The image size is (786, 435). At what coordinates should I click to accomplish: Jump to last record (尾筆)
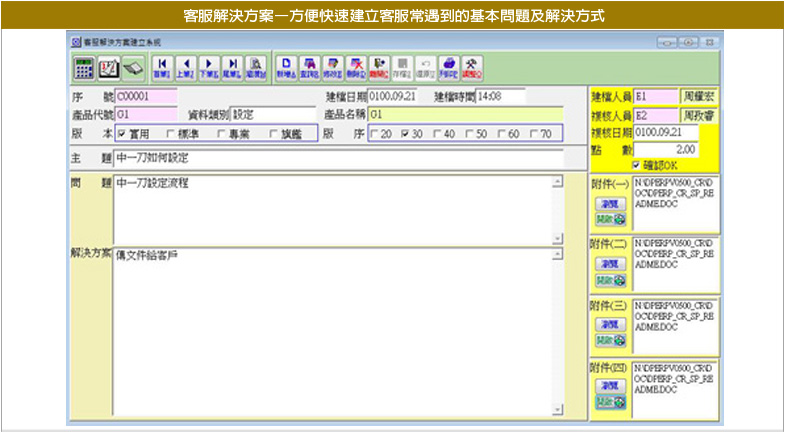[231, 67]
